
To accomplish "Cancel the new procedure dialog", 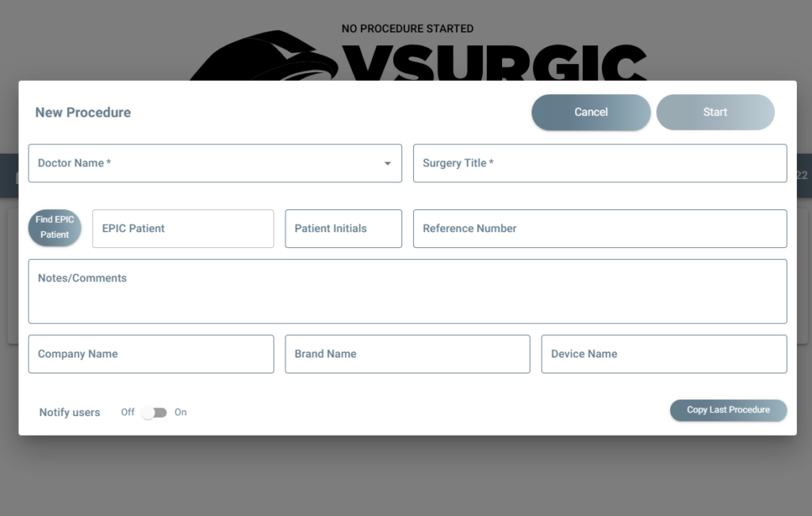I will point(591,113).
